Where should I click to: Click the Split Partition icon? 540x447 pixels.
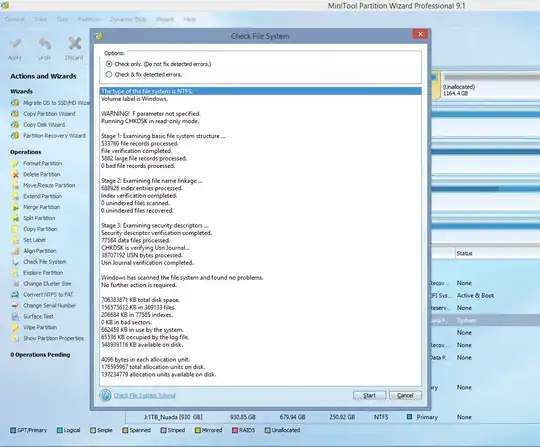(15, 218)
